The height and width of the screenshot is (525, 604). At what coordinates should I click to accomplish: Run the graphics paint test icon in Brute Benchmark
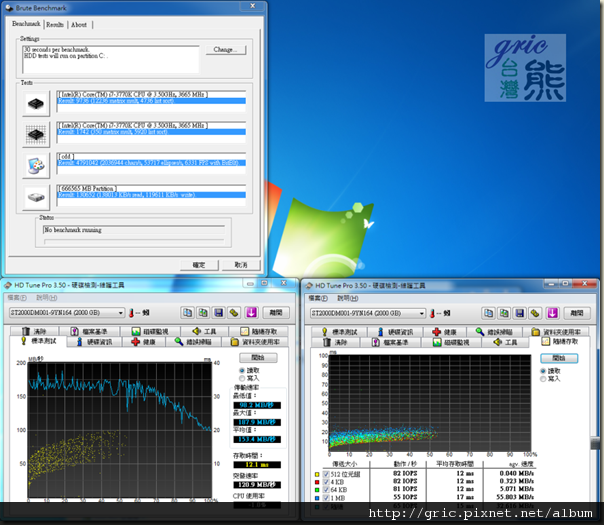click(x=36, y=166)
